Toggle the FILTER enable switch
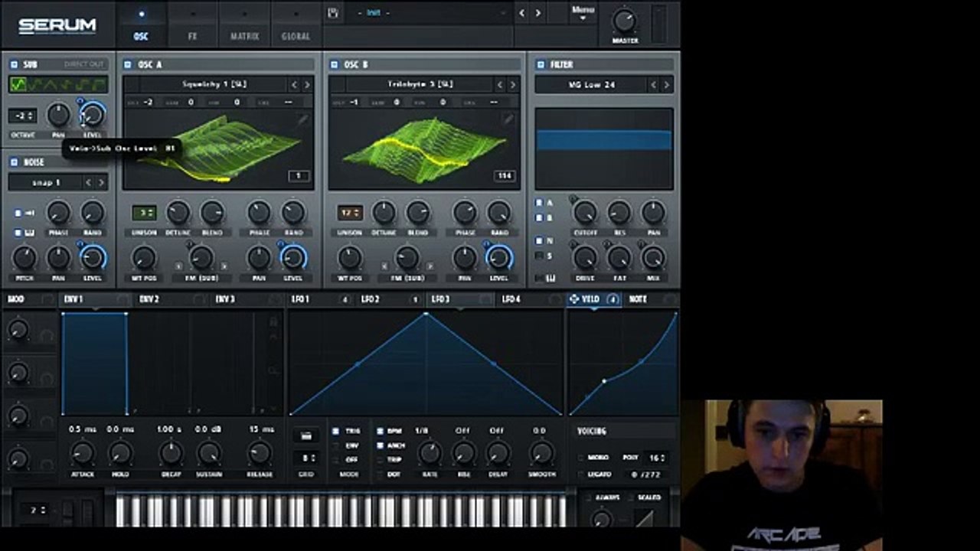This screenshot has height=551, width=980. click(x=541, y=64)
